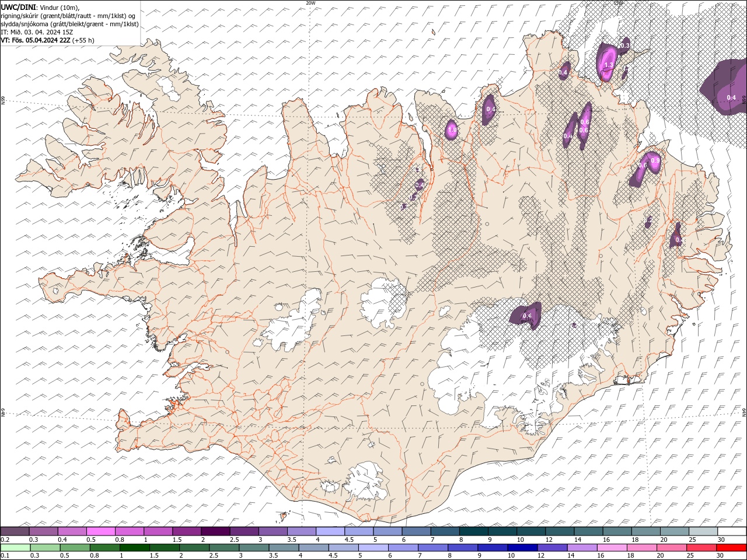Image resolution: width=747 pixels, height=560 pixels.
Task: Click the '7' label on the rain scale
Action: 420,556
